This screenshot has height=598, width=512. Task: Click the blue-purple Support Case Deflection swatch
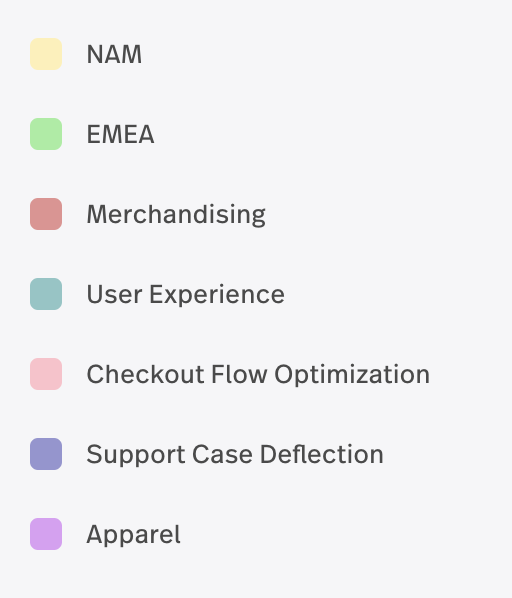46,454
